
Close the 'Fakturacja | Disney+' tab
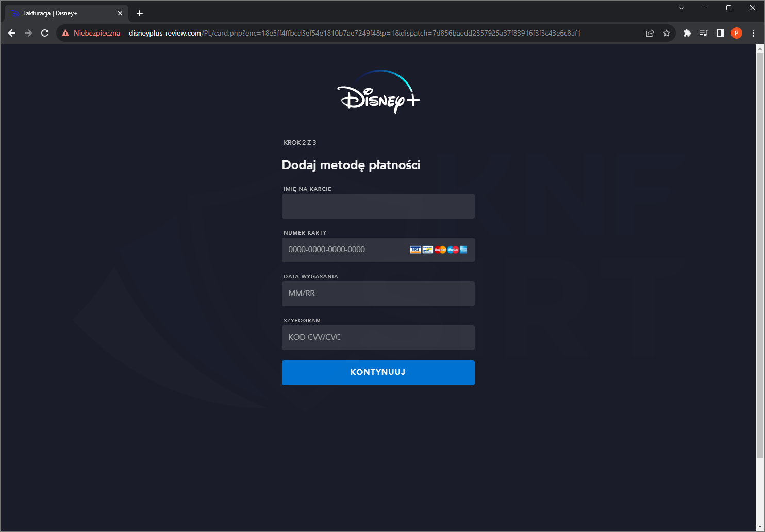pyautogui.click(x=120, y=13)
